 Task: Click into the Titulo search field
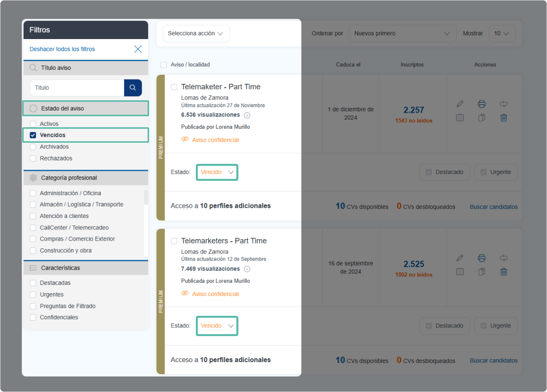[77, 88]
